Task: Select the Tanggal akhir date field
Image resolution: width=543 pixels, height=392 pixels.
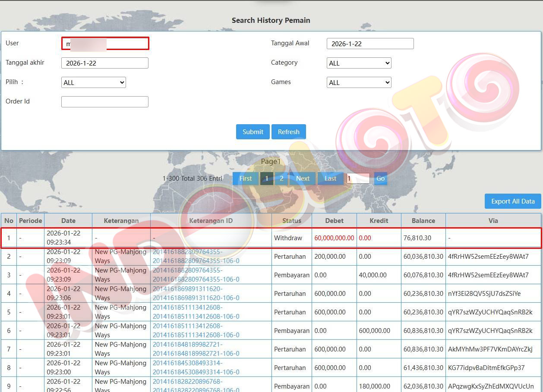Action: click(105, 63)
